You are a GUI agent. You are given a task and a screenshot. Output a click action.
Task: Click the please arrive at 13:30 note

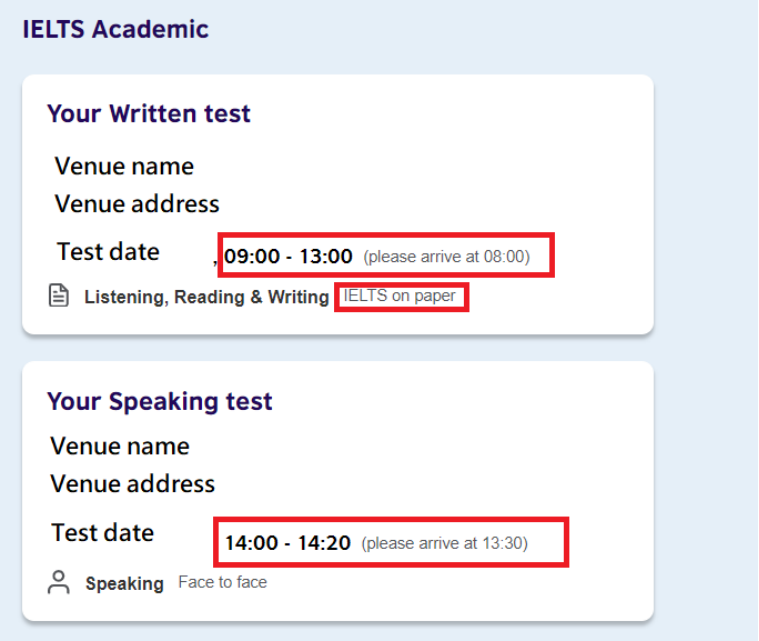(444, 544)
